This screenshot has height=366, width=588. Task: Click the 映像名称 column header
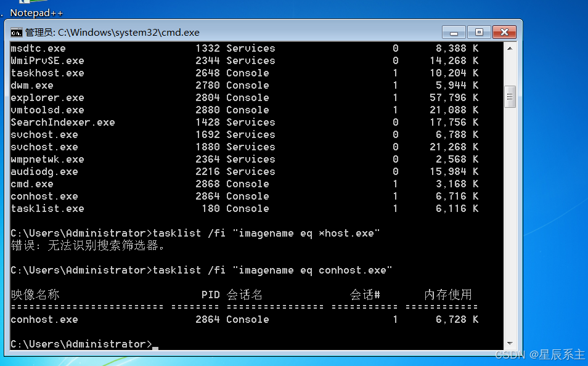click(35, 295)
